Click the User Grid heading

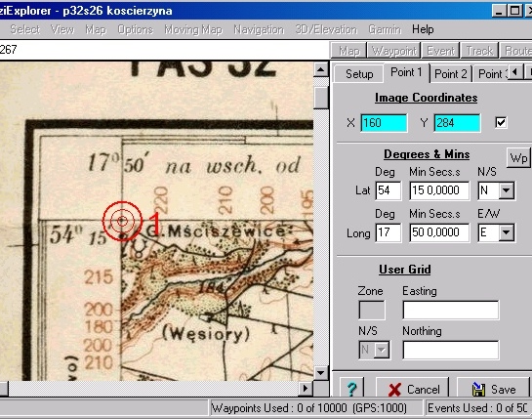405,270
